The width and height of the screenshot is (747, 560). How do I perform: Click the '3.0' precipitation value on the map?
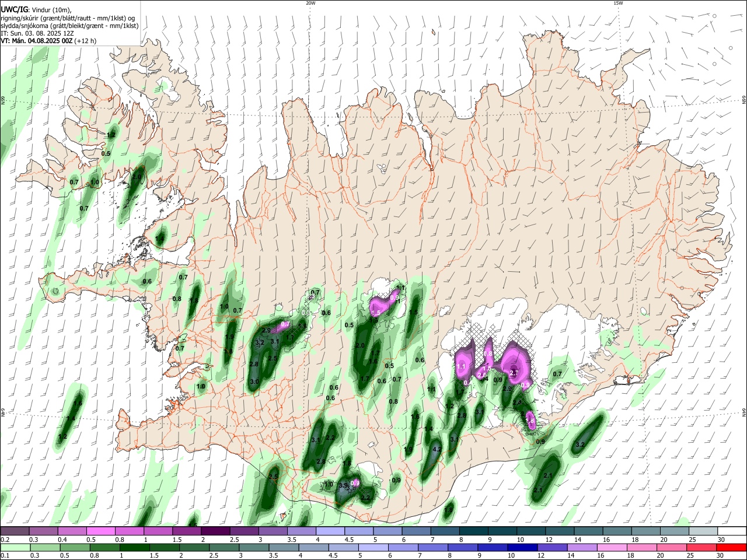tap(254, 381)
